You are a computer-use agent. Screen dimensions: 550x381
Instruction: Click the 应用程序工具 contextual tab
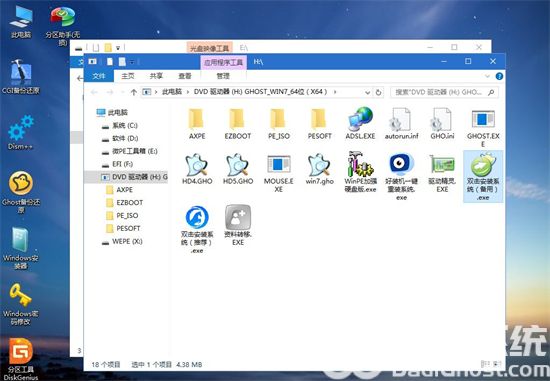click(x=223, y=62)
